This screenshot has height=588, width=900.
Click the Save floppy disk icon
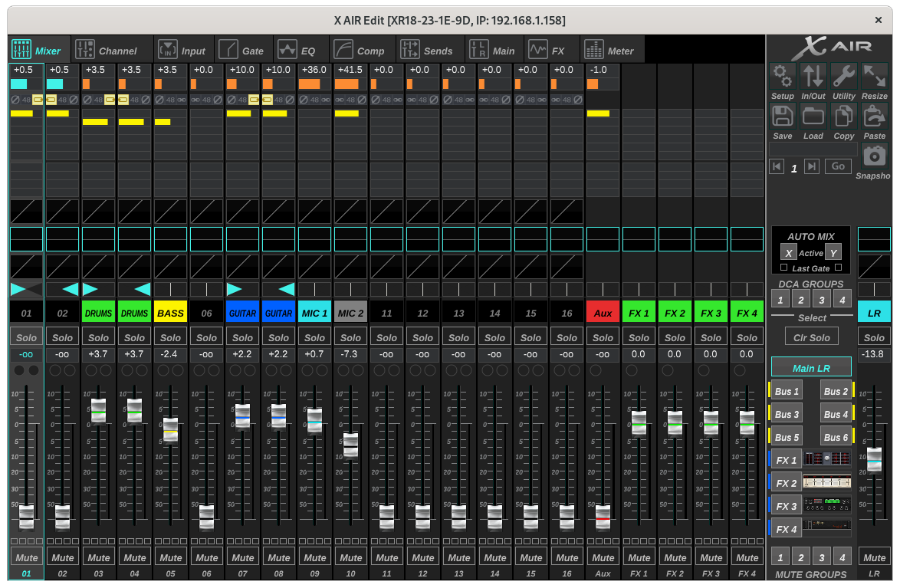pyautogui.click(x=782, y=116)
